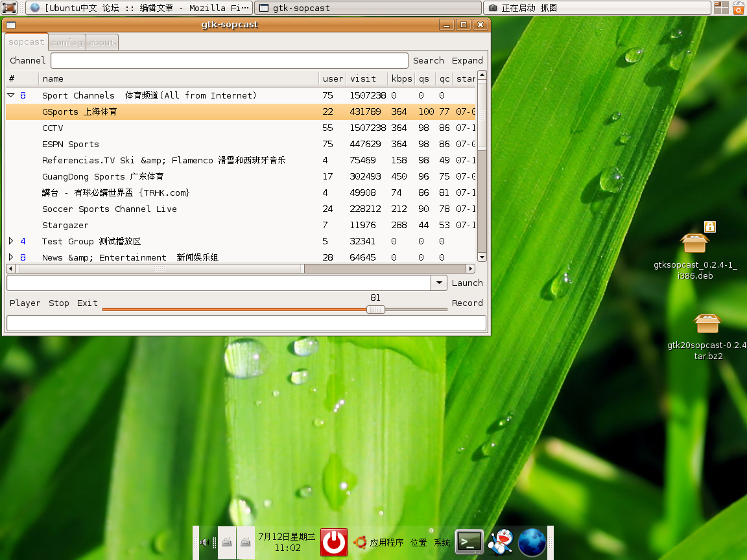
Task: Collapse the Sport Channels group
Action: click(x=10, y=95)
